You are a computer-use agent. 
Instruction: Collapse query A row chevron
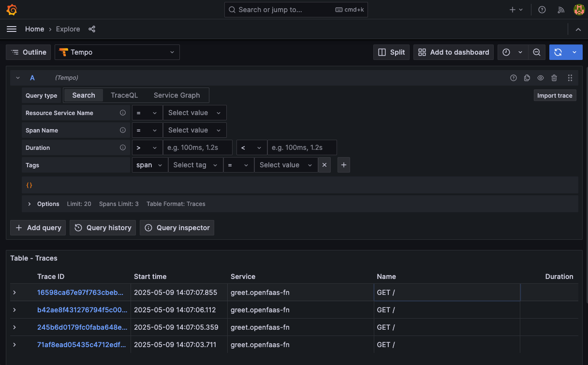[x=18, y=78]
